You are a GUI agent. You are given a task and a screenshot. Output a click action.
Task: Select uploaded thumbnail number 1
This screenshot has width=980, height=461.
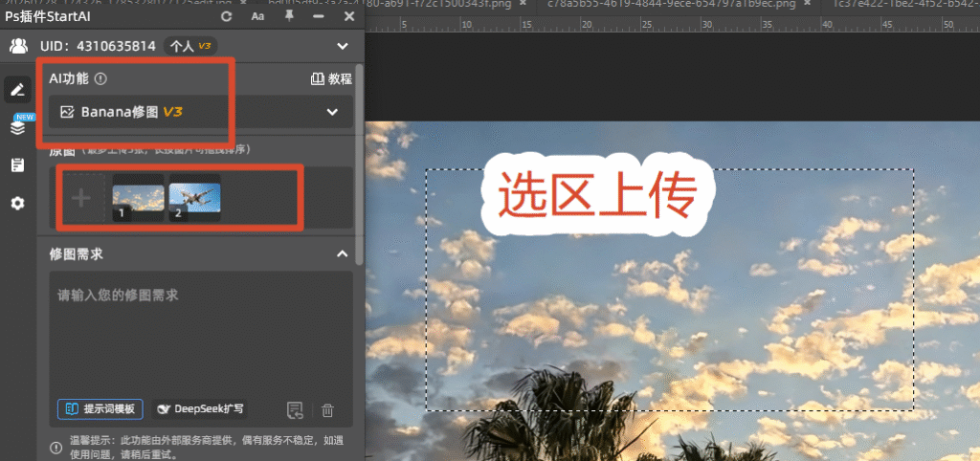pyautogui.click(x=138, y=198)
